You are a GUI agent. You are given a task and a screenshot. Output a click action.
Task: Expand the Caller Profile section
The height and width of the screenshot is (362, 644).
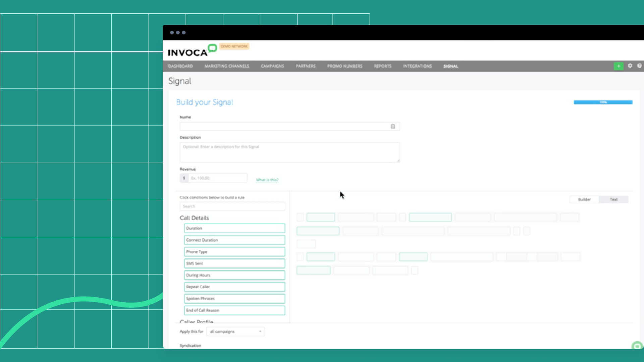196,321
